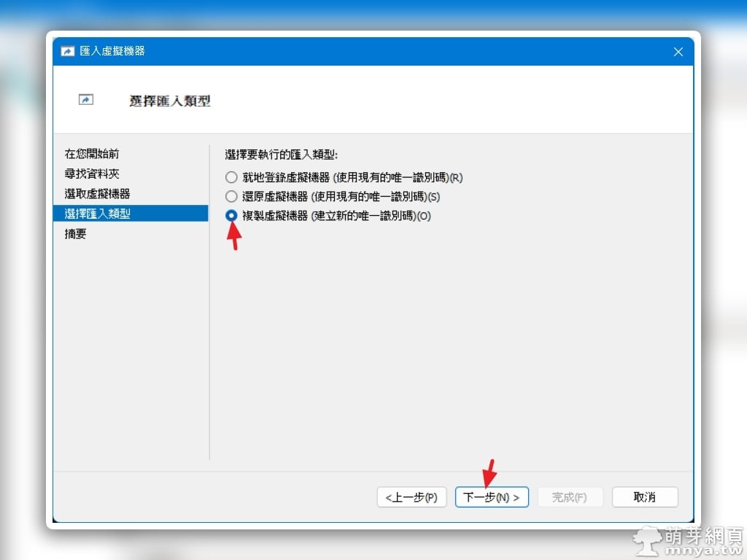
Task: Click the greyed-out 完成(F) button
Action: (x=570, y=497)
